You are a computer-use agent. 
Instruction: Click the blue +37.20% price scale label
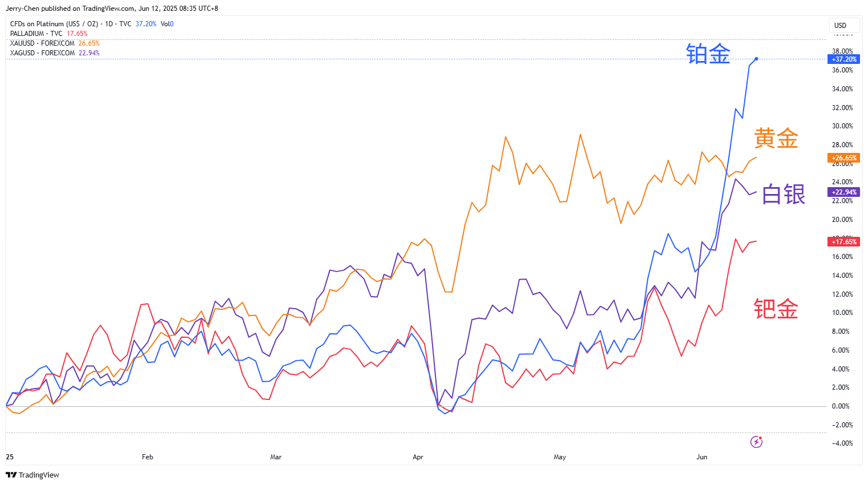(844, 59)
